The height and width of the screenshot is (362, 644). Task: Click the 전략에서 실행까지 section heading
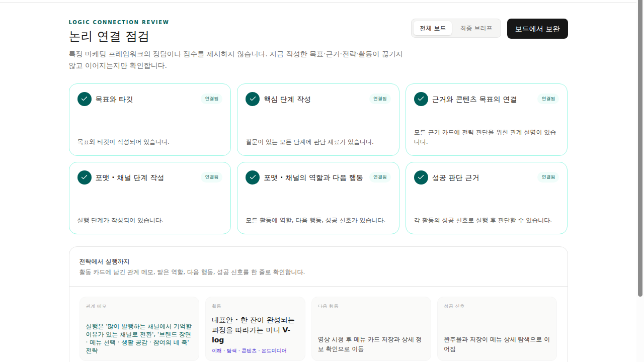(x=105, y=261)
